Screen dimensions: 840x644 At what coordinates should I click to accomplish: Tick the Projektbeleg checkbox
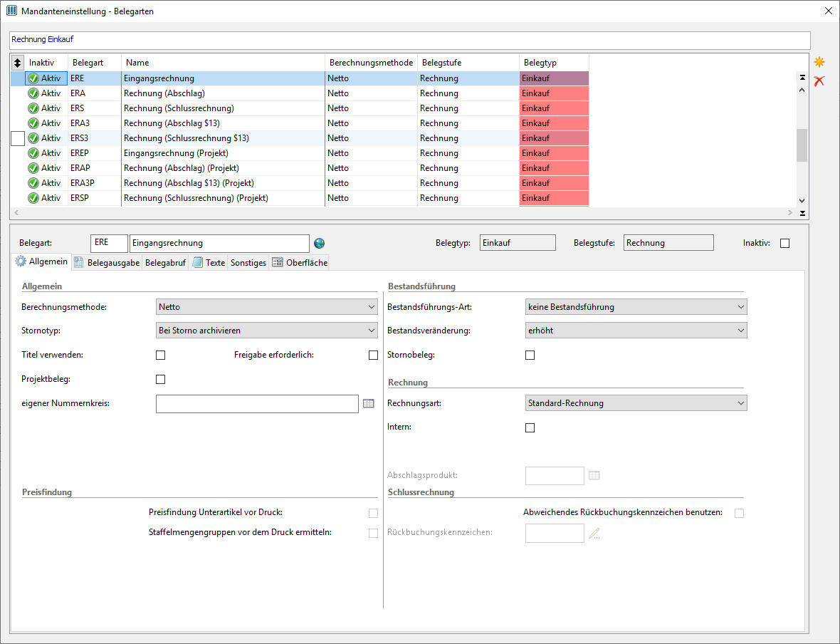(x=160, y=379)
